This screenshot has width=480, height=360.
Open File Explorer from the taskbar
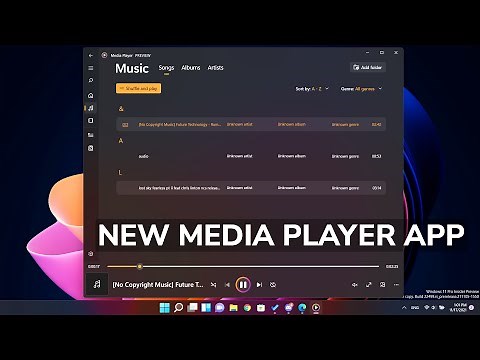point(233,308)
